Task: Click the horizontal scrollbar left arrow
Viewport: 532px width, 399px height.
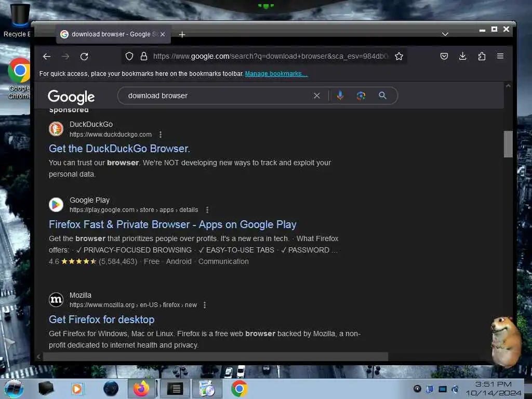Action: point(38,356)
